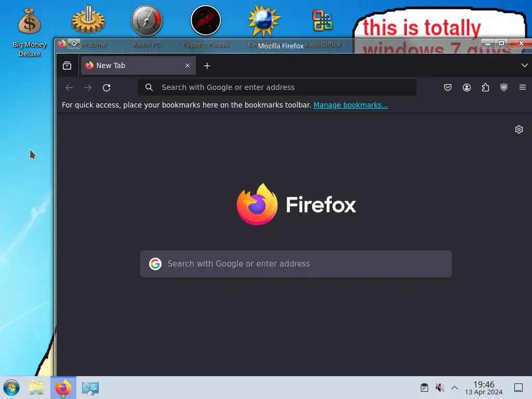The height and width of the screenshot is (399, 532).
Task: Open the file manager taskbar icon
Action: pos(37,388)
